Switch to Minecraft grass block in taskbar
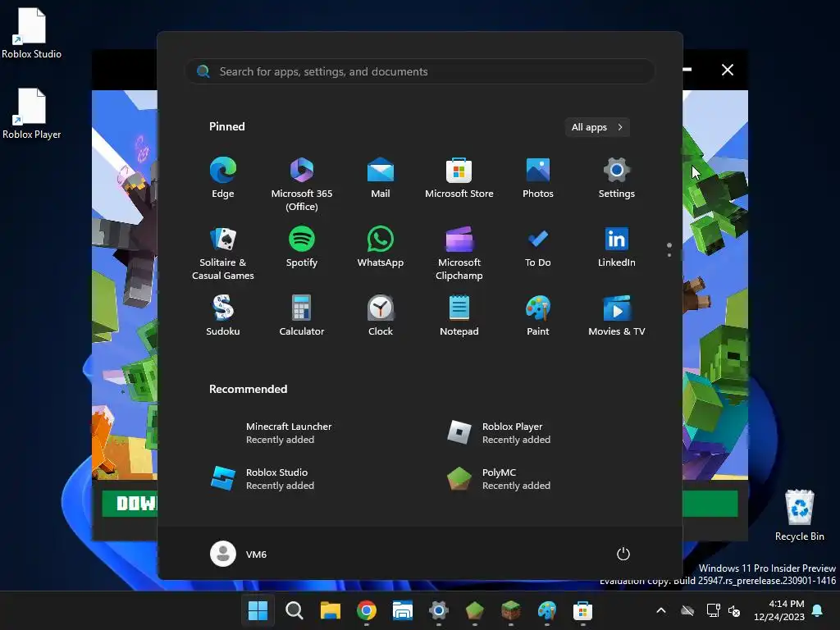Viewport: 840px width, 630px height. 510,610
